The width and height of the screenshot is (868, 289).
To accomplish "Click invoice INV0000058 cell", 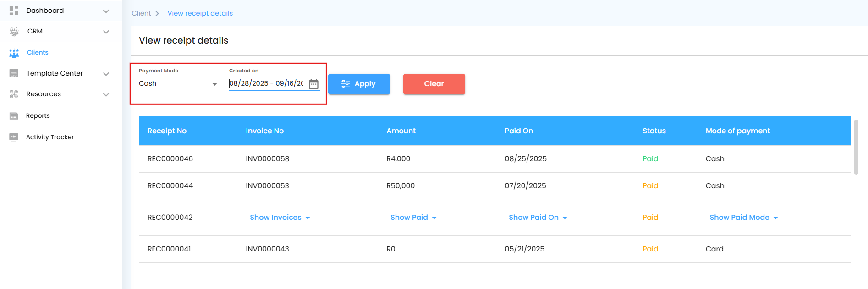I will (x=267, y=158).
